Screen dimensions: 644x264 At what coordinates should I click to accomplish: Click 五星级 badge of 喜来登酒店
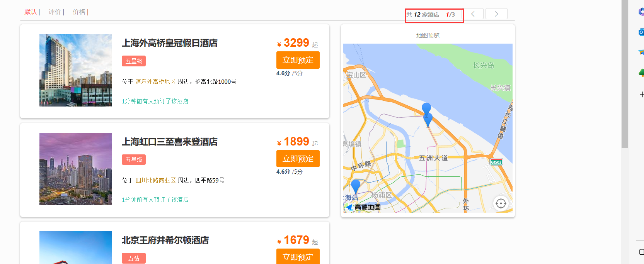pos(134,159)
